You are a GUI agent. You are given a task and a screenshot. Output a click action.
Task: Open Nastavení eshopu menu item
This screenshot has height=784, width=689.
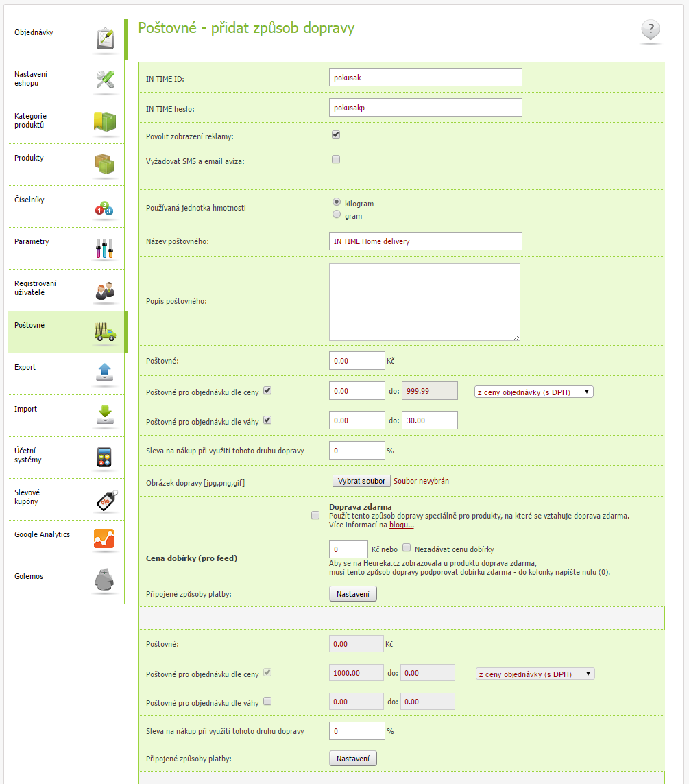click(31, 78)
